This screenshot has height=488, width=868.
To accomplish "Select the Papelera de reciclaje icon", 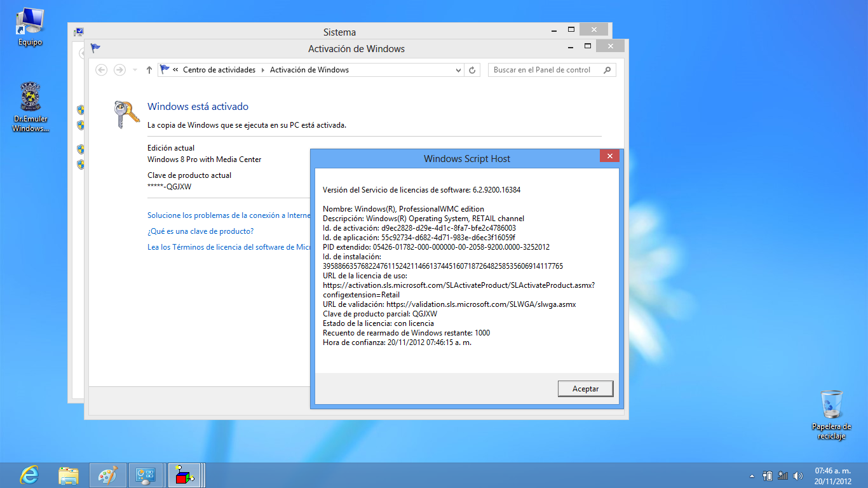I will click(831, 415).
